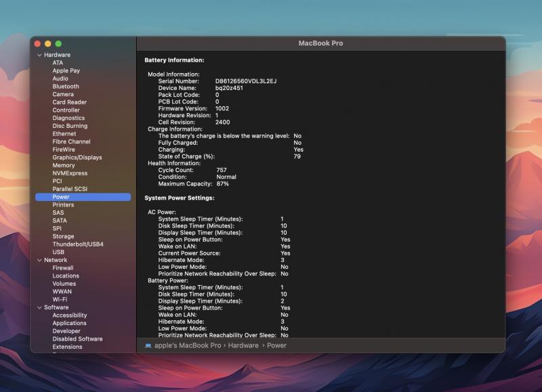Click the Hardware category label

point(57,55)
